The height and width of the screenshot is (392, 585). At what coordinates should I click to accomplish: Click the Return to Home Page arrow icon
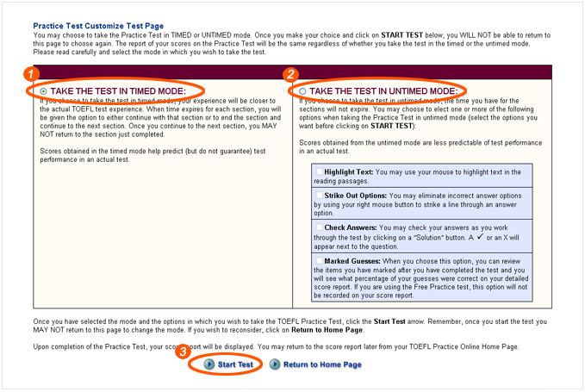point(275,364)
